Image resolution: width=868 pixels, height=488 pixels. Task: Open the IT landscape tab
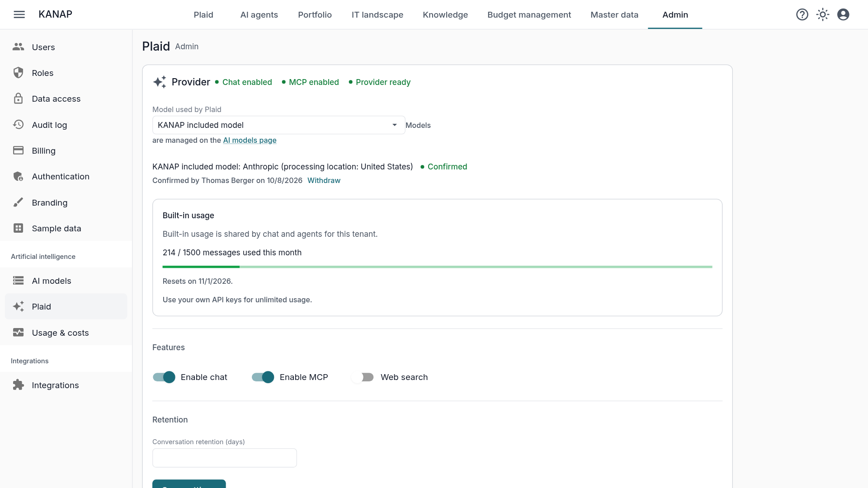(377, 14)
